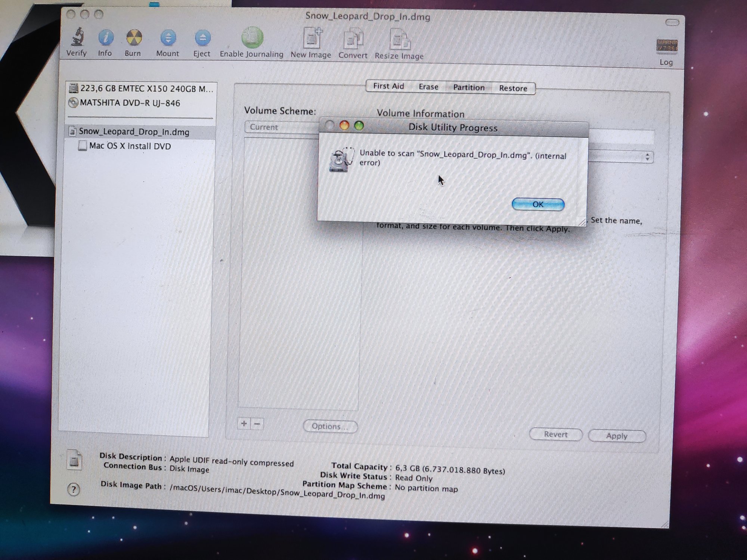Click the Verify microscope icon
The height and width of the screenshot is (560, 747).
tap(77, 38)
